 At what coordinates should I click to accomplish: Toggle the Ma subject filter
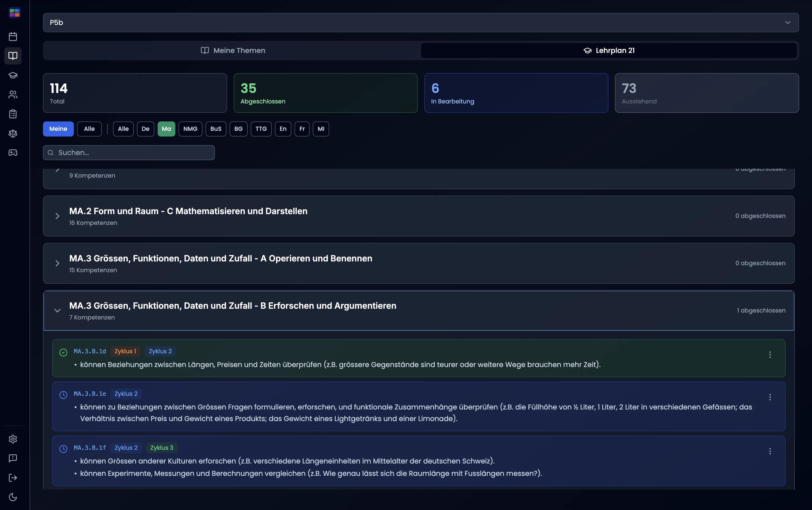tap(166, 129)
